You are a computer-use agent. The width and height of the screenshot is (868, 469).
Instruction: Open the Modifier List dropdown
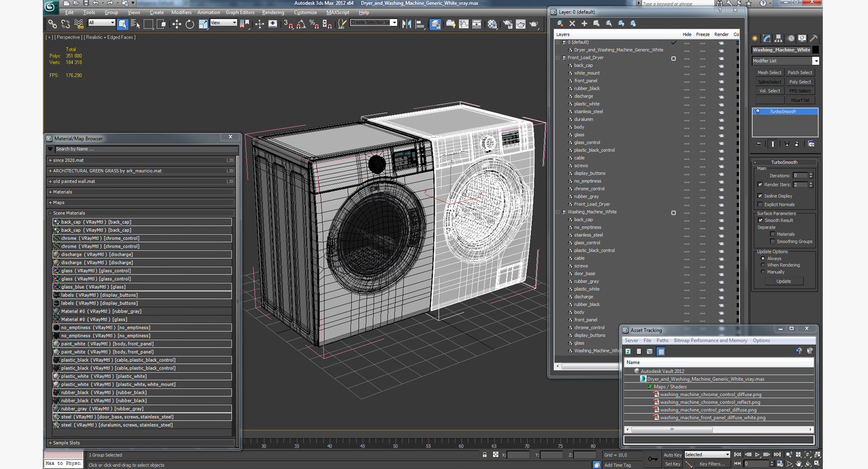[x=815, y=61]
